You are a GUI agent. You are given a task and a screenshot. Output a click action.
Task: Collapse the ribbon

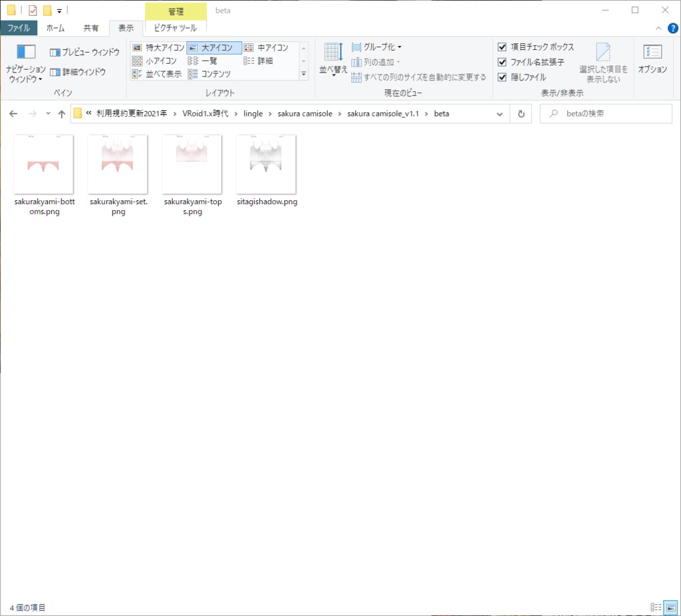pos(658,29)
